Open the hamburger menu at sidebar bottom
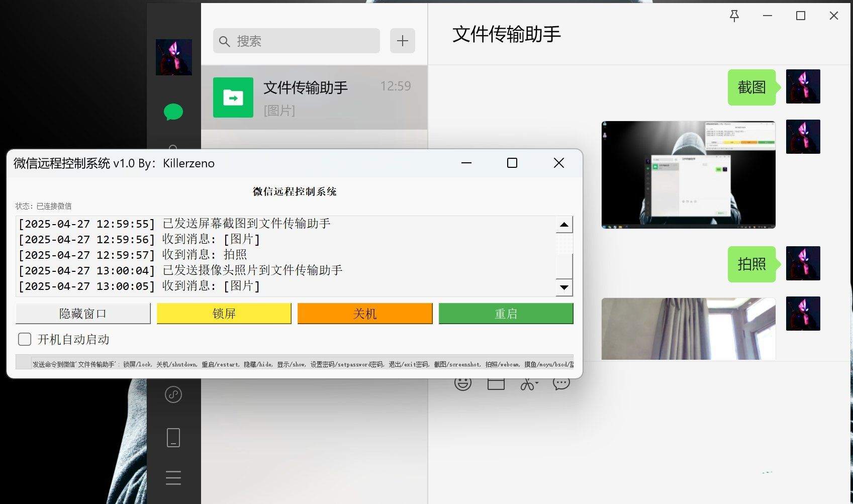 coord(173,477)
